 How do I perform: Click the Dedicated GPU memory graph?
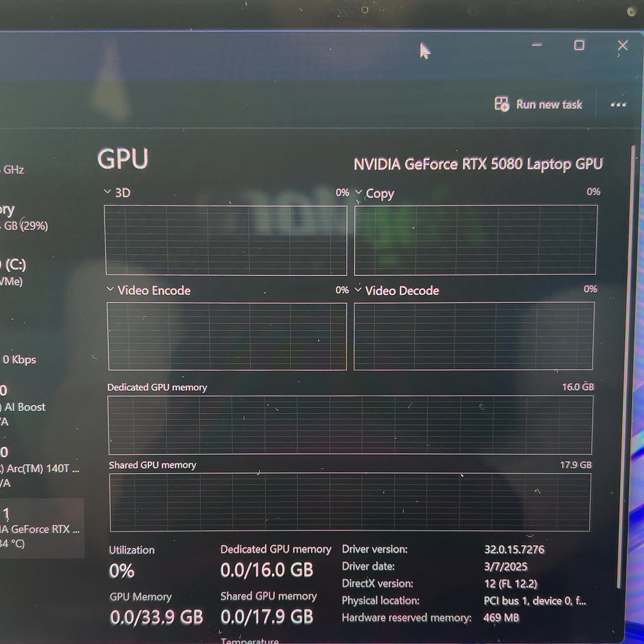pos(350,425)
